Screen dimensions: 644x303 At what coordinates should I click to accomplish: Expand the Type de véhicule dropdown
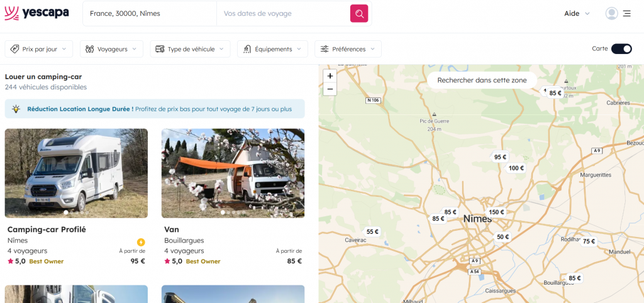(190, 49)
